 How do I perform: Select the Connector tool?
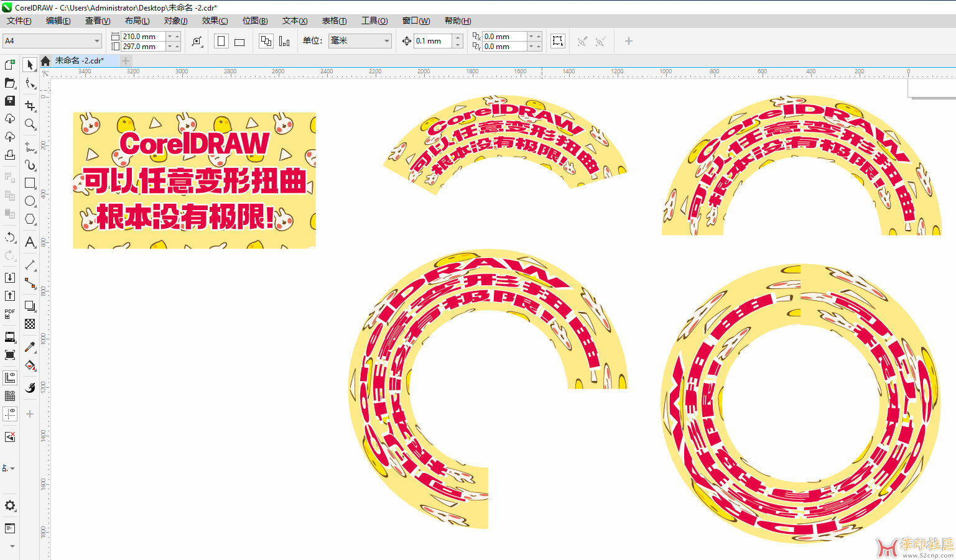pos(30,283)
